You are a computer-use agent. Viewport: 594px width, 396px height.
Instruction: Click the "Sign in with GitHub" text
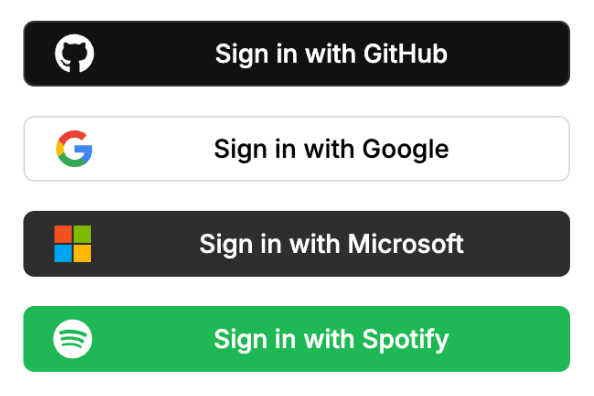pos(331,54)
